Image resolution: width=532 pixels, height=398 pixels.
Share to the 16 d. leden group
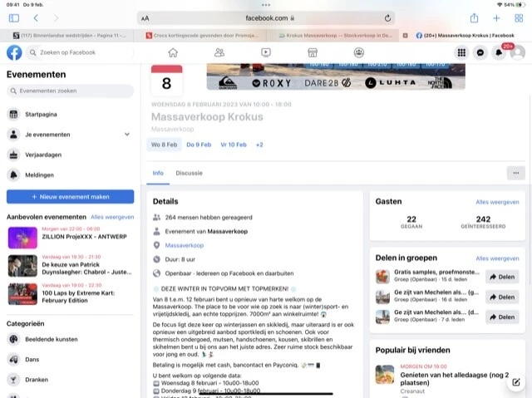coord(502,297)
